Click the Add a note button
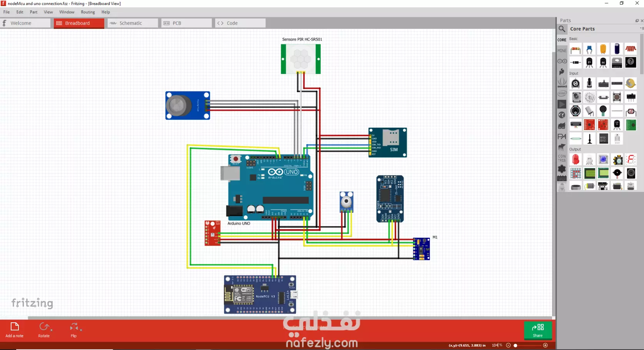This screenshot has height=350, width=644. [x=14, y=330]
